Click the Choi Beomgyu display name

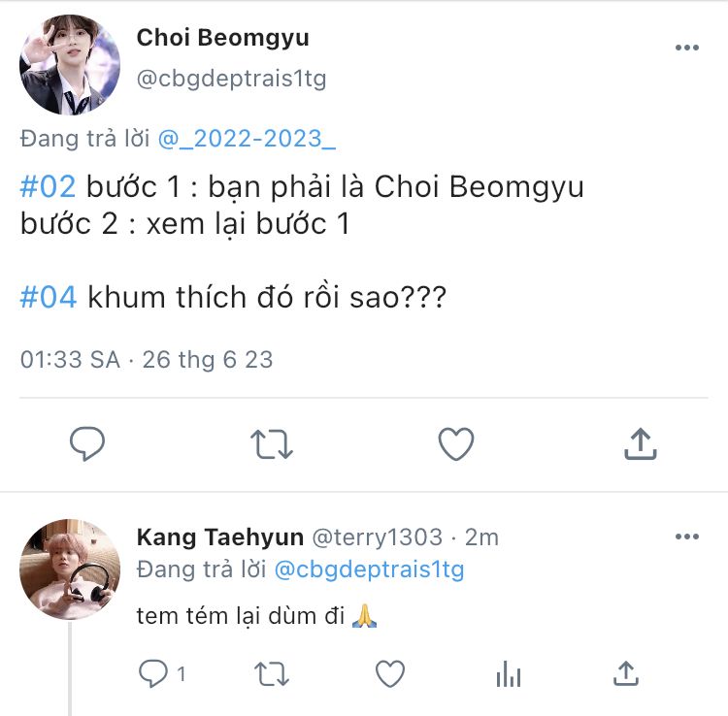click(x=223, y=38)
